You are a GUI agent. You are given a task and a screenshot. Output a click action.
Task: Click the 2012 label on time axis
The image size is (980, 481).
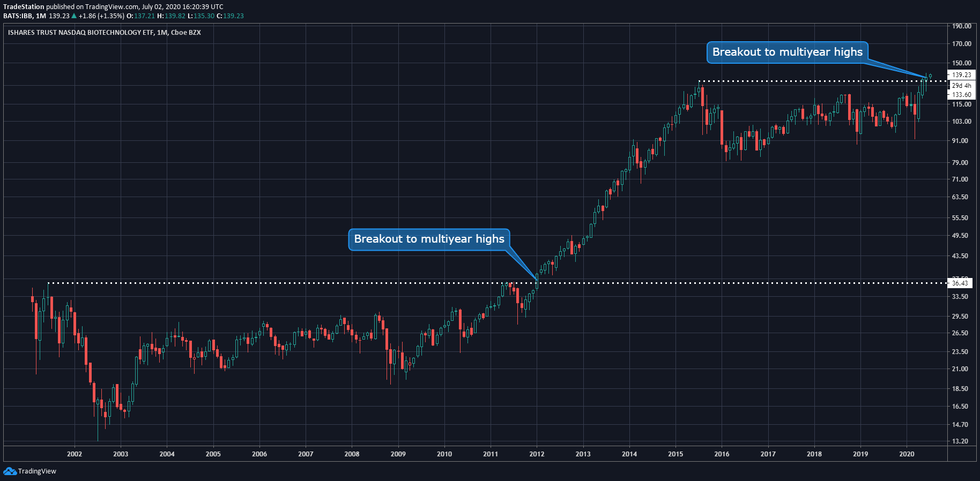pyautogui.click(x=537, y=454)
